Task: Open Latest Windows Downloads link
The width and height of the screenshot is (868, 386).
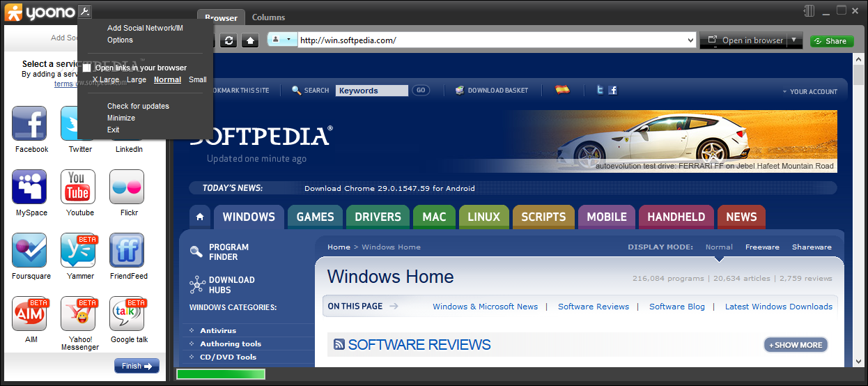Action: (779, 307)
